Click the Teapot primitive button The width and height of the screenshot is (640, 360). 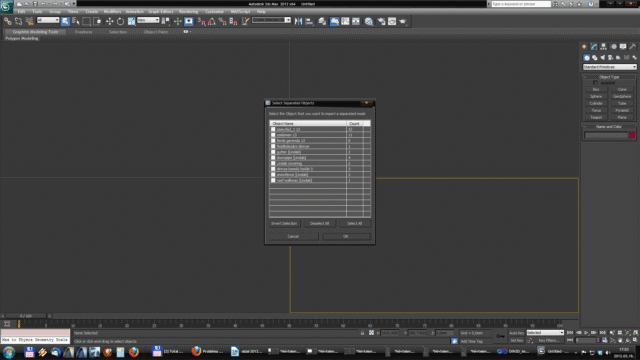[596, 118]
